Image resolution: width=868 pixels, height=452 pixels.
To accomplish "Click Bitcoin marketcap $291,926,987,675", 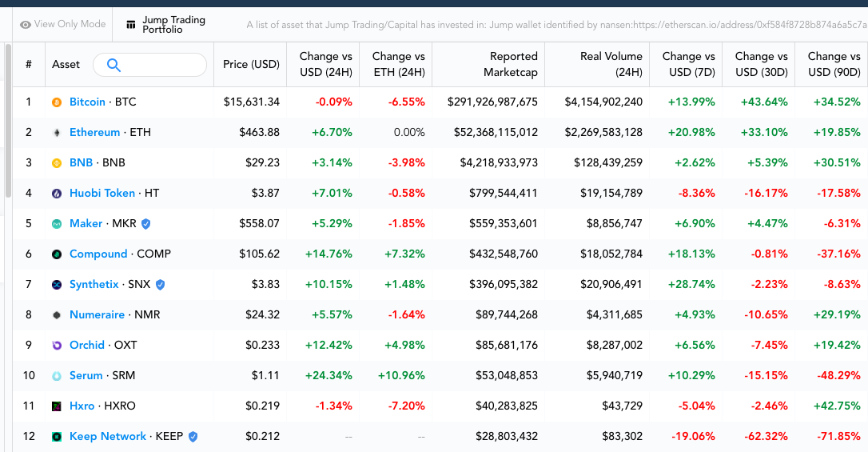I will pos(492,102).
